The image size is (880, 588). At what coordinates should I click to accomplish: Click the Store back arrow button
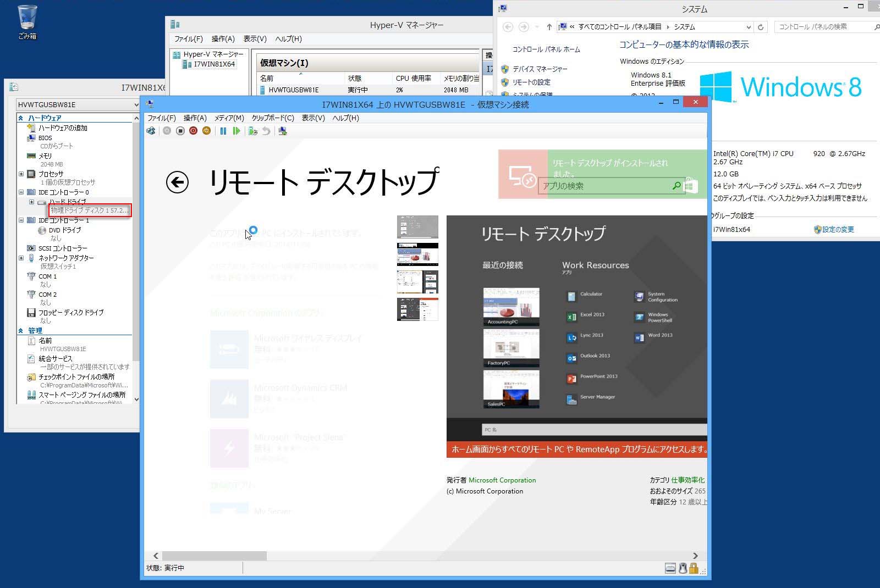(177, 182)
